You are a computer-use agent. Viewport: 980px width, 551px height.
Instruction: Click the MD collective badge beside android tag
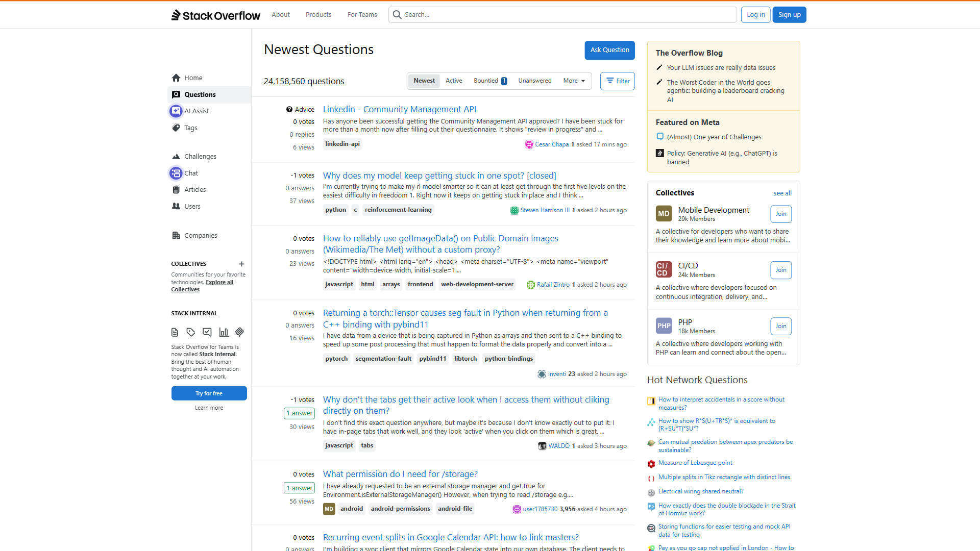[x=329, y=509]
